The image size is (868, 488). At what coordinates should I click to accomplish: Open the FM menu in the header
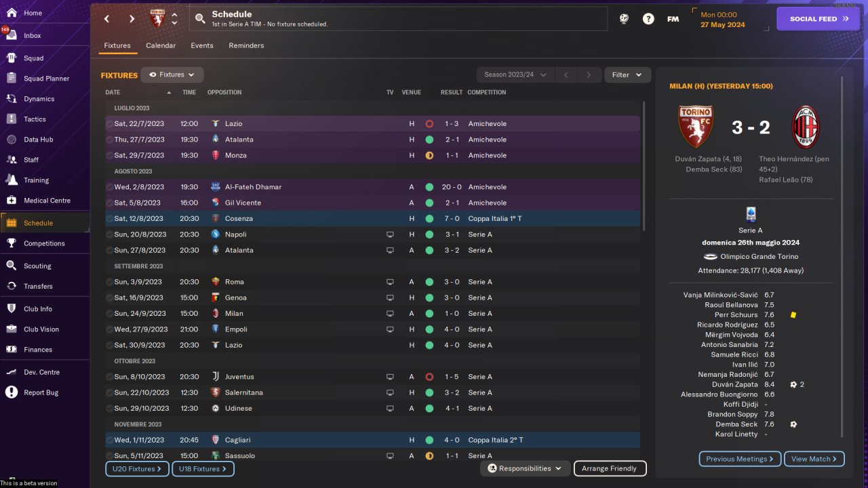coord(673,19)
